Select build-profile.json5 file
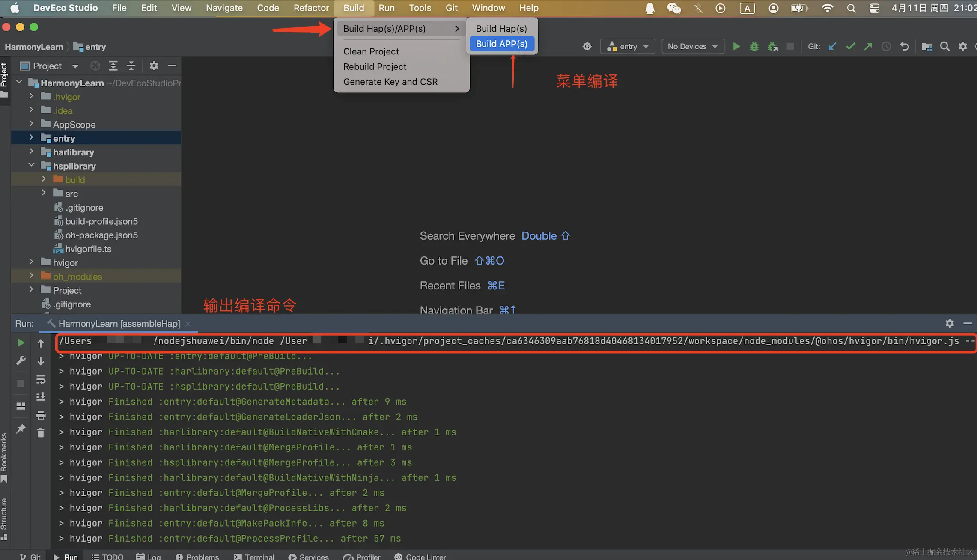Viewport: 977px width, 560px height. pos(101,221)
